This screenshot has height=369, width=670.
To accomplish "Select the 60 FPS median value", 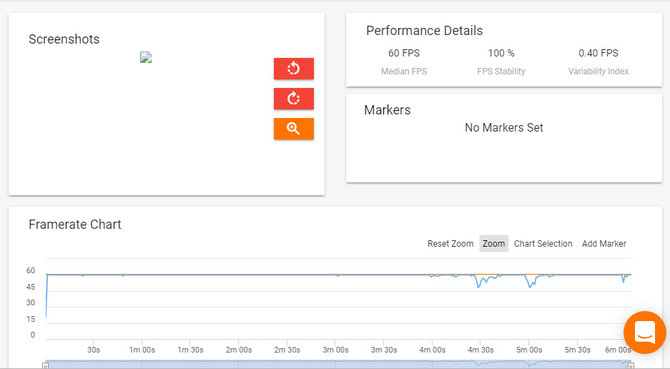I will [404, 53].
